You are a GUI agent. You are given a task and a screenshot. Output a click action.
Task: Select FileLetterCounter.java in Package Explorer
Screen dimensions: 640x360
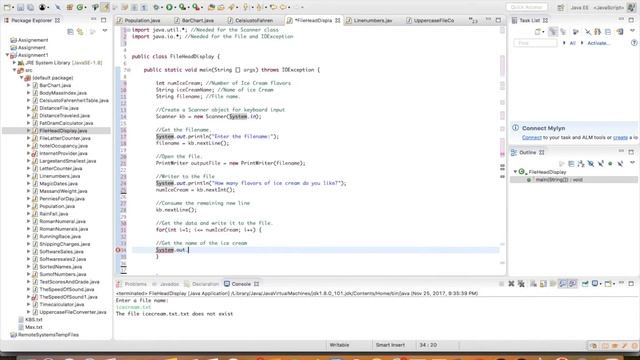pos(65,138)
